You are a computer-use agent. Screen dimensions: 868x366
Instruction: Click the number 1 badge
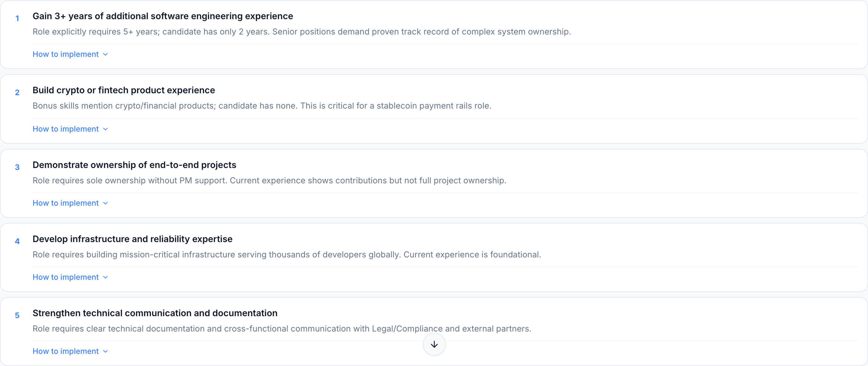17,19
